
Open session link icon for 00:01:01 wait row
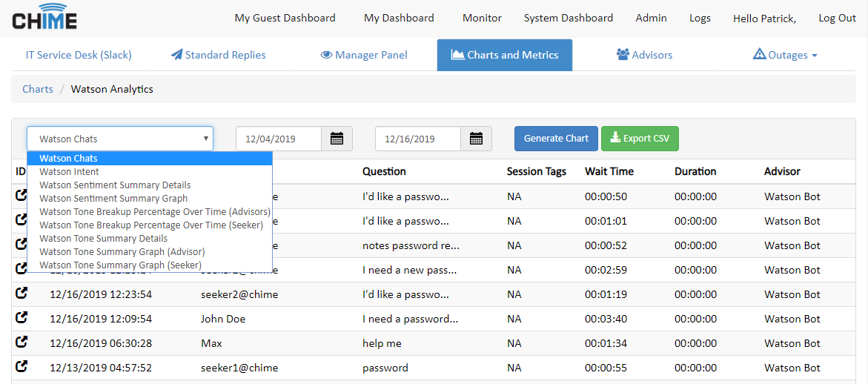click(x=21, y=220)
